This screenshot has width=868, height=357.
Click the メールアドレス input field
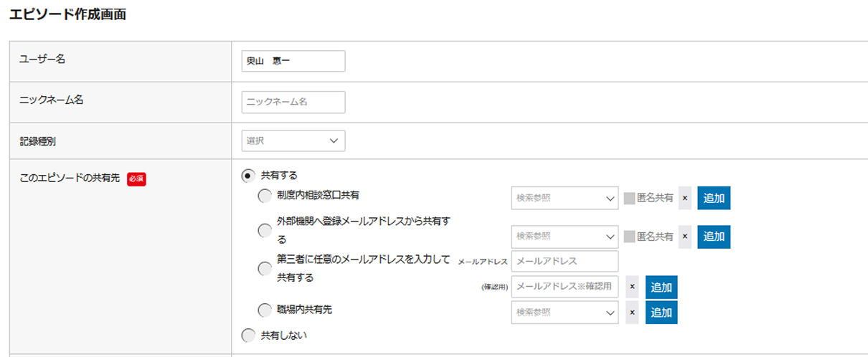tap(565, 261)
